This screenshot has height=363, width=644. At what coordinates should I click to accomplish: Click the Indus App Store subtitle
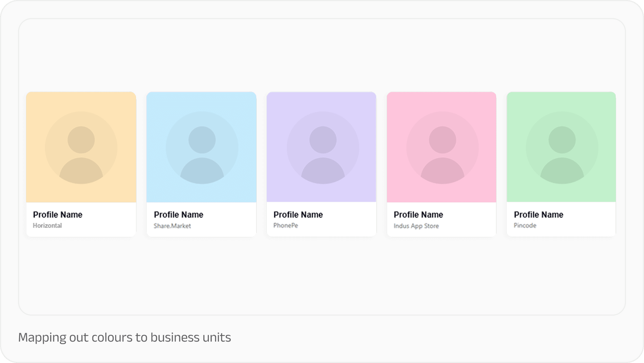point(416,226)
